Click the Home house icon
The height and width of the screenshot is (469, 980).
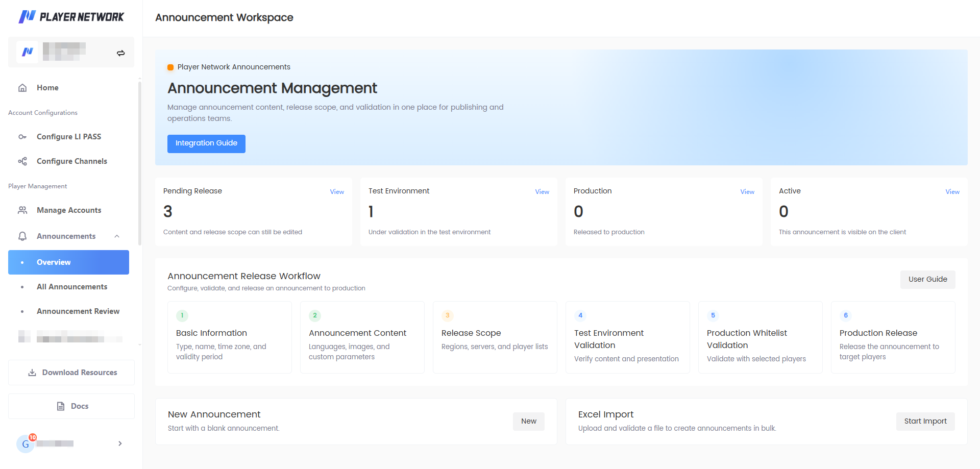click(22, 88)
